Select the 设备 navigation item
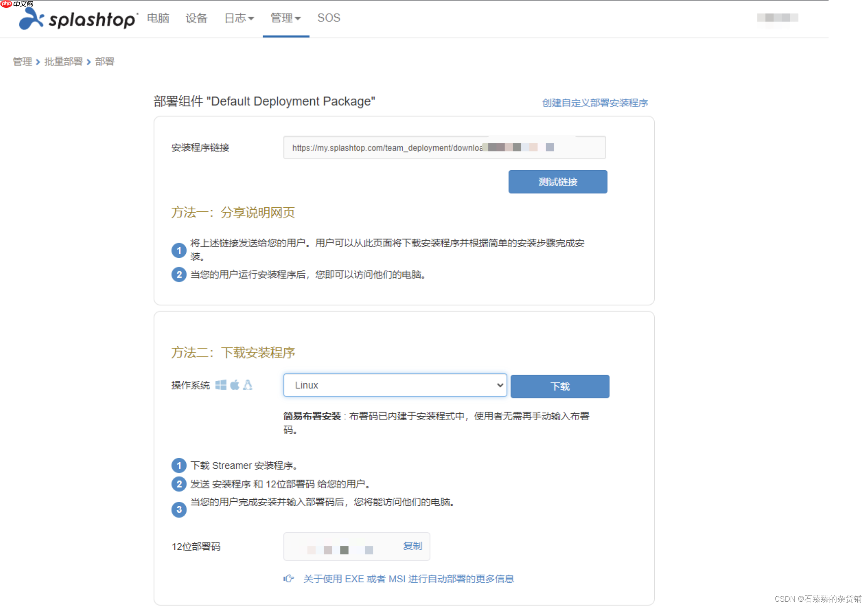Viewport: 868px width, 607px height. point(196,18)
